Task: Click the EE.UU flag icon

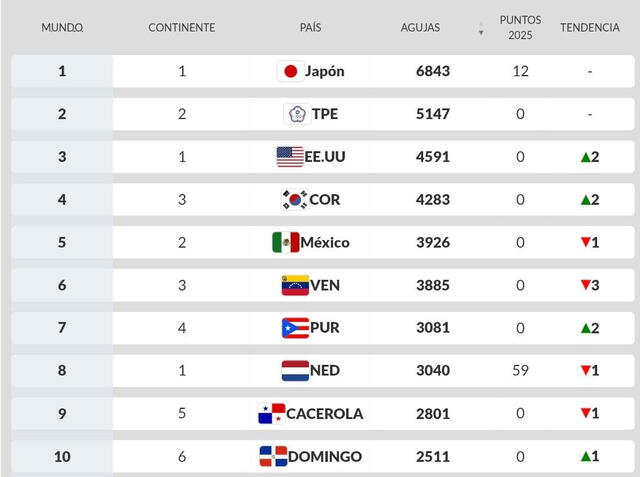Action: tap(290, 157)
